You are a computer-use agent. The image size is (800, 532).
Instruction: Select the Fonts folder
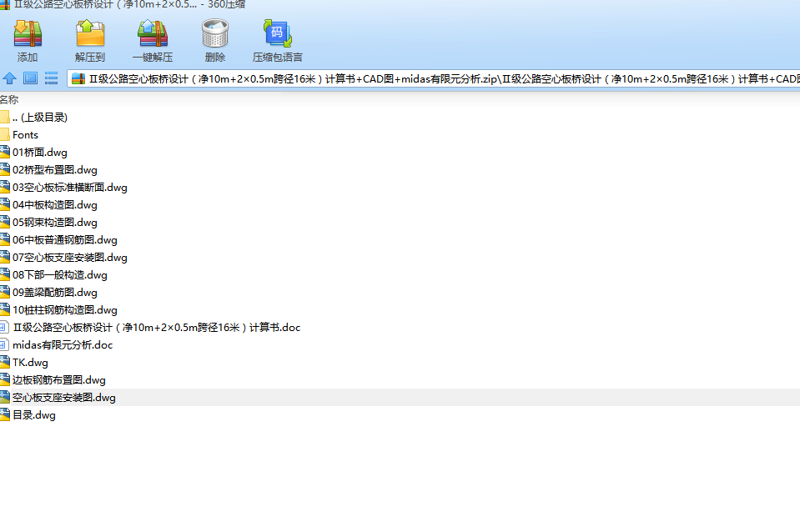[26, 134]
